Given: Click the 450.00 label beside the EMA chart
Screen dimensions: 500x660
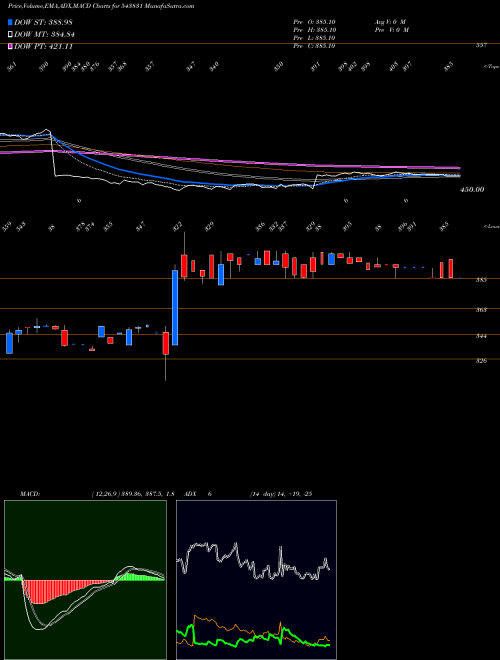Looking at the screenshot, I should click(472, 190).
